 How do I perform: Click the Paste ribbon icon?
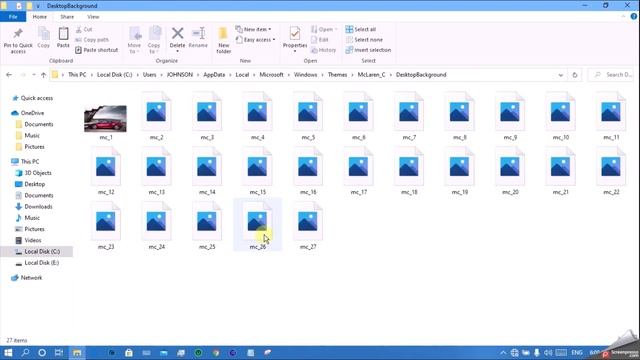pos(63,38)
